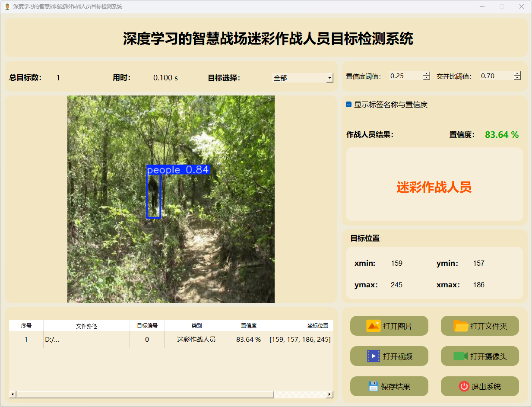Click the IoU threshold field showing 0.70
Image resolution: width=532 pixels, height=407 pixels.
(x=496, y=76)
